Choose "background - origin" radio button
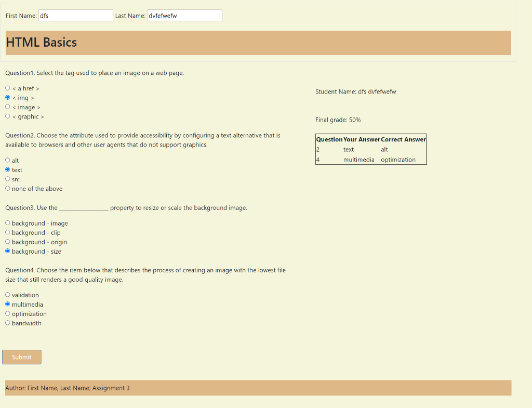Image resolution: width=532 pixels, height=408 pixels. (7, 241)
